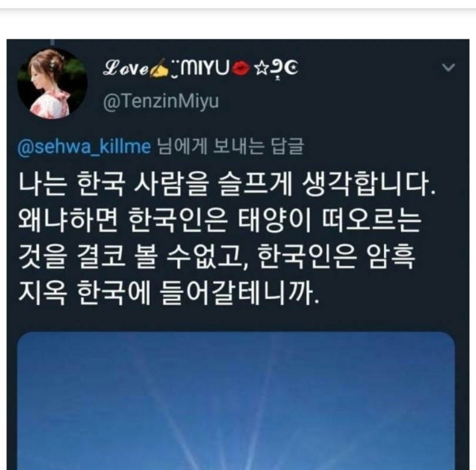Screen dimensions: 476x470
Task: Click 생각합니다 word in the tweet
Action: pyautogui.click(x=369, y=184)
